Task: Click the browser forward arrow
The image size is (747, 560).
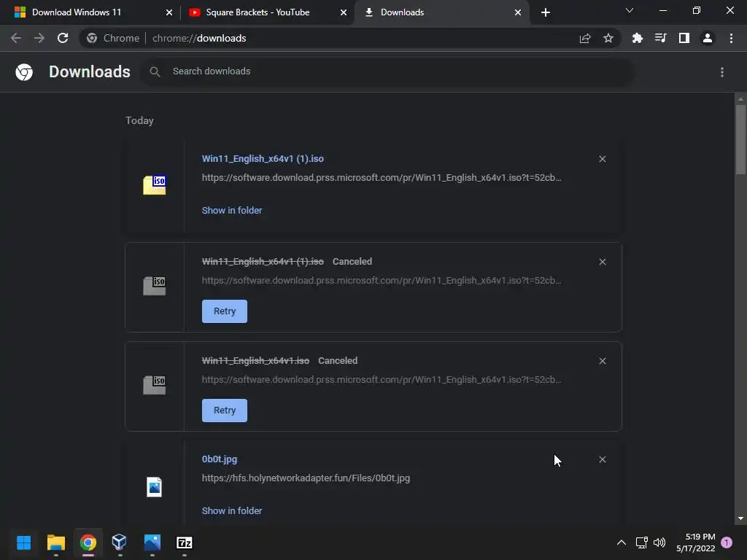Action: (x=39, y=38)
